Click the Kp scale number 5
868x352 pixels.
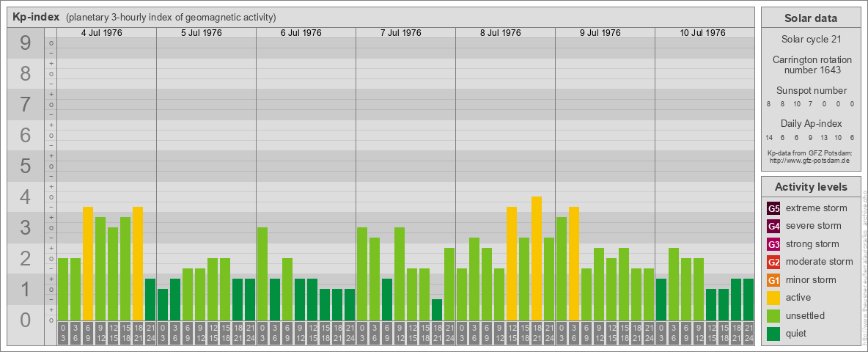point(26,166)
